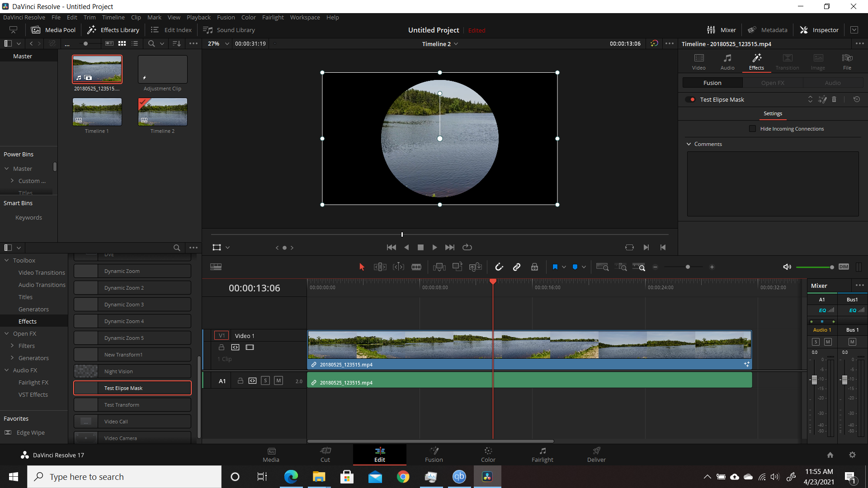Lock the Video 1 track
The width and height of the screenshot is (868, 488).
click(x=222, y=347)
